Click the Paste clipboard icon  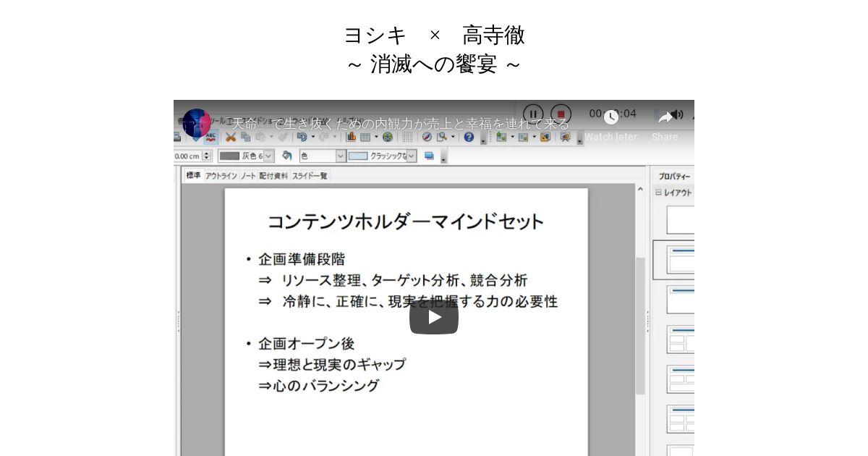(260, 137)
